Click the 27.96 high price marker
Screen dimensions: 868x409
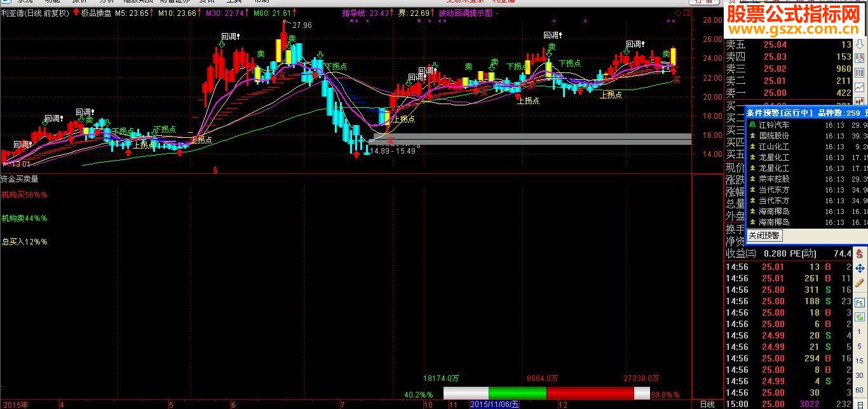(302, 25)
